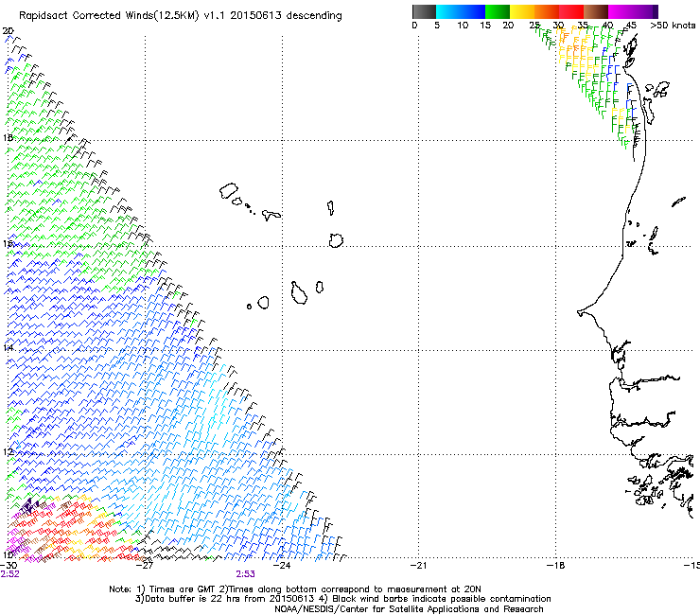Click the '20' latitude label at top left
Viewport: 700px width, 615px height.
coord(8,31)
